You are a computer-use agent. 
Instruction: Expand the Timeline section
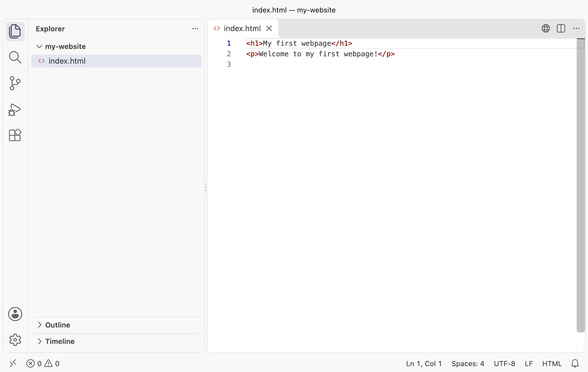[39, 341]
